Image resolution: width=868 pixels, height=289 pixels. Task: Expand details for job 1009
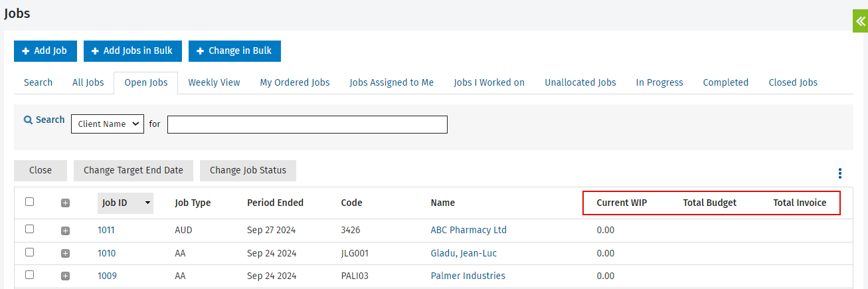tap(65, 276)
